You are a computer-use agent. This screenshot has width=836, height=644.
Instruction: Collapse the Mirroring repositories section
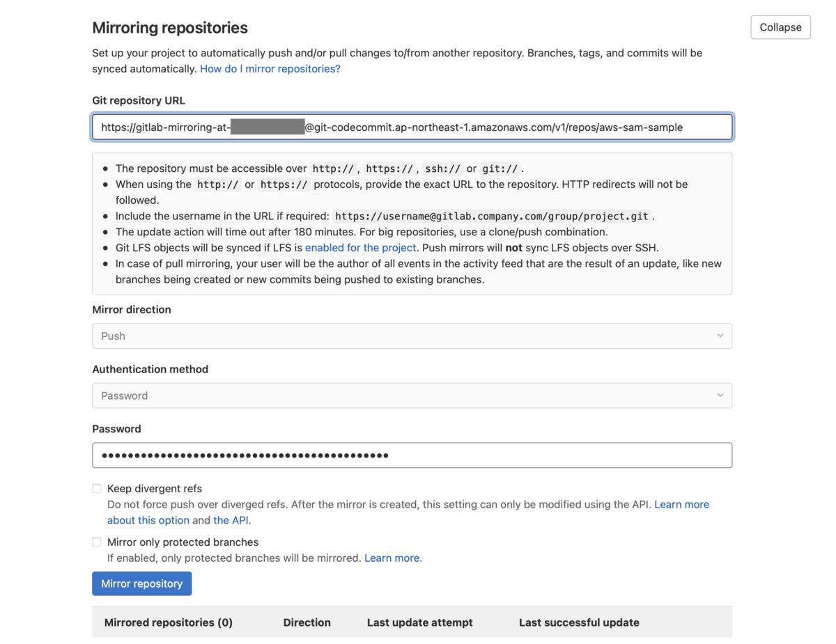pos(780,27)
